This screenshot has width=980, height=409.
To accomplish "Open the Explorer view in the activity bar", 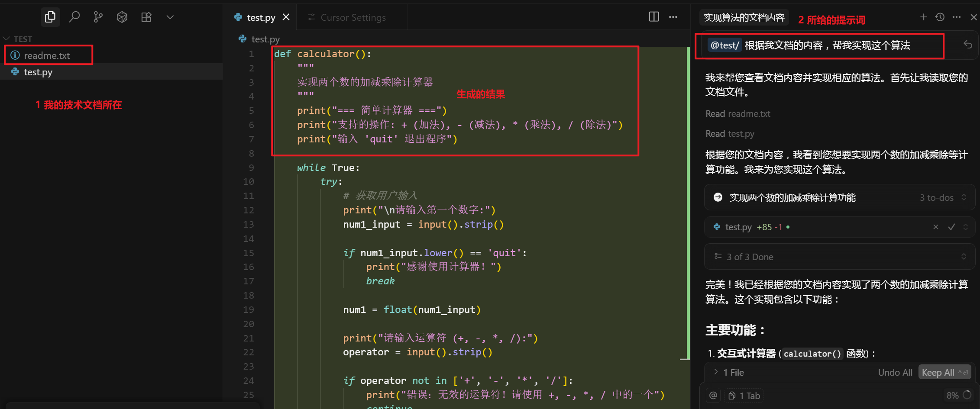I will tap(50, 16).
